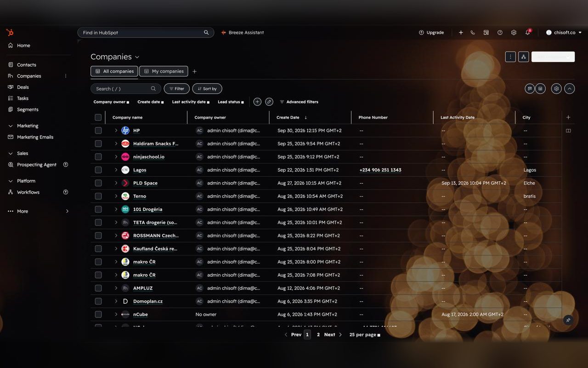Collapse the filter bar with the up chevron

click(x=570, y=89)
